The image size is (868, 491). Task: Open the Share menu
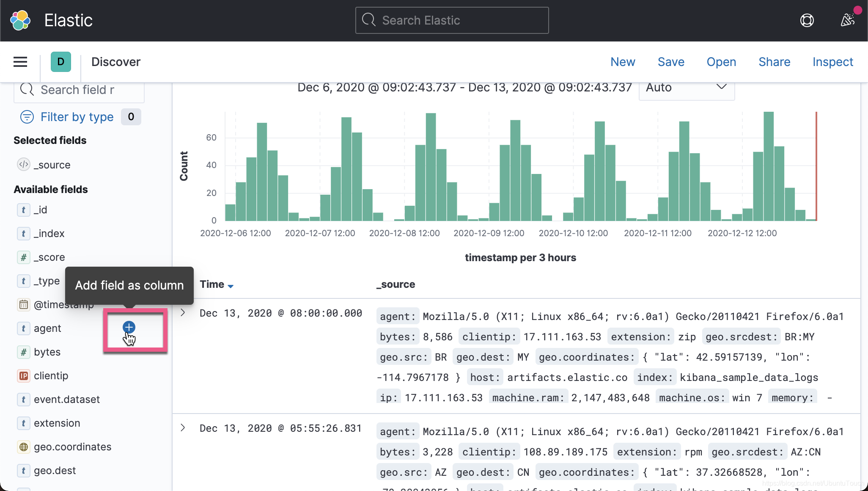click(x=774, y=62)
